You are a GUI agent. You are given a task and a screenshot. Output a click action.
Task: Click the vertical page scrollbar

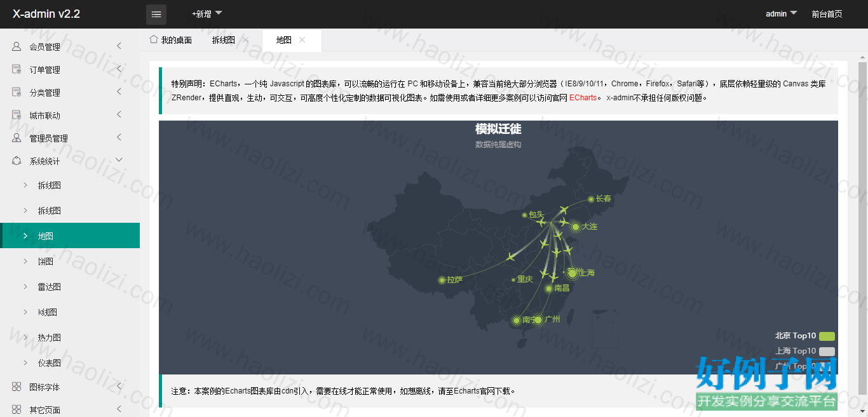[862, 228]
